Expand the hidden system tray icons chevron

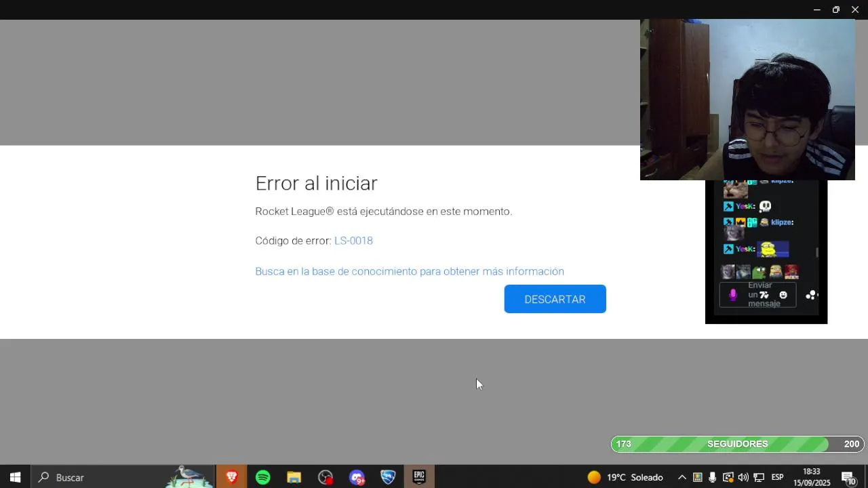pyautogui.click(x=682, y=477)
